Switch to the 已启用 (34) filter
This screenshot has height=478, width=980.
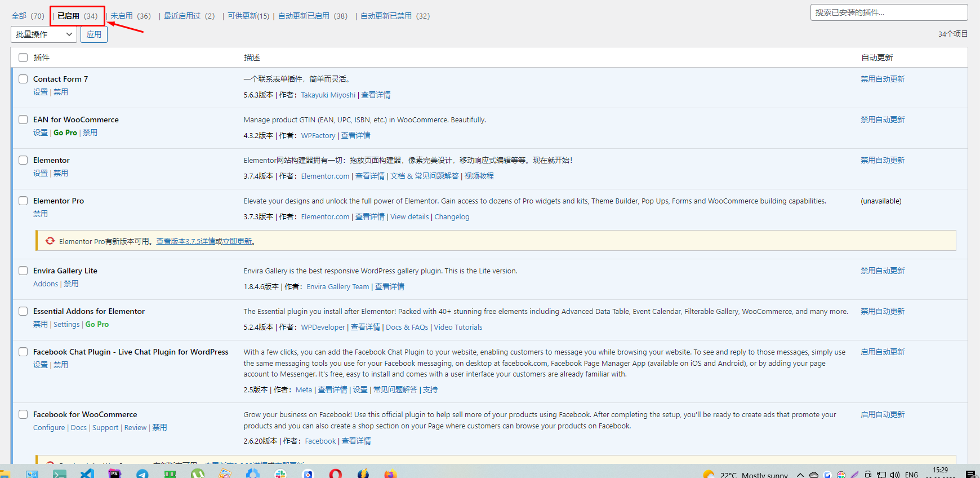coord(78,16)
